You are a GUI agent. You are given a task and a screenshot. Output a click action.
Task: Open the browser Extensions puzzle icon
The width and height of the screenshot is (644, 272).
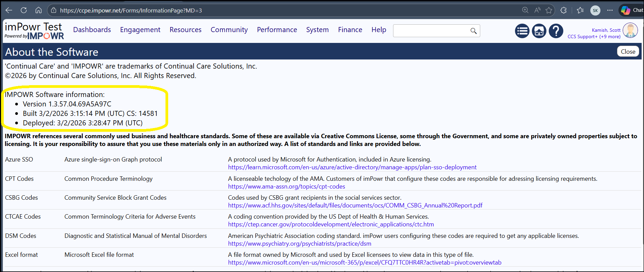563,10
